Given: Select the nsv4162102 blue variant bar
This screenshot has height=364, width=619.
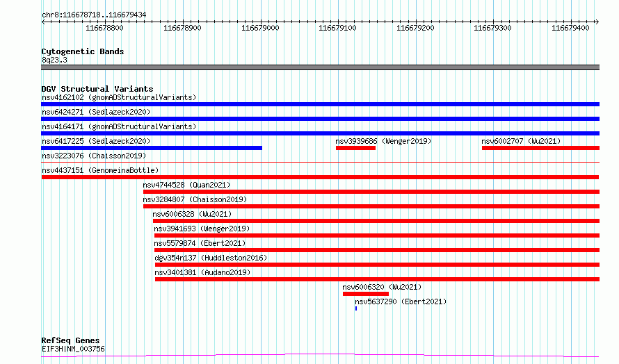Looking at the screenshot, I should pos(320,104).
